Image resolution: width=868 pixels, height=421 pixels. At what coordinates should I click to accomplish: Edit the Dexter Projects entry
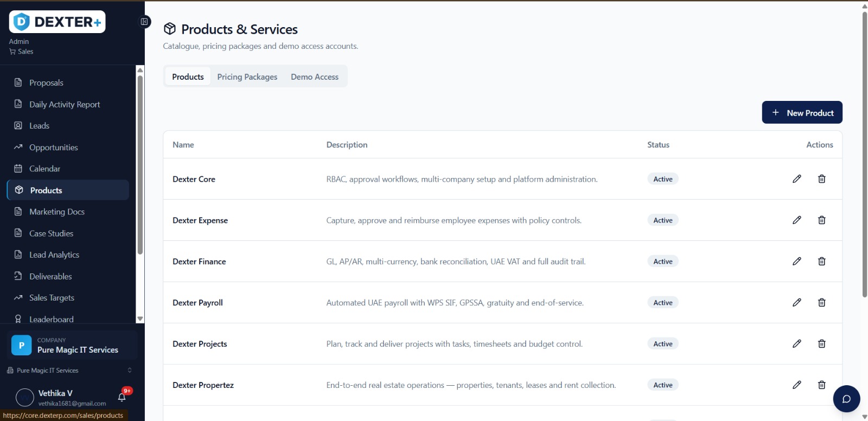(x=796, y=344)
